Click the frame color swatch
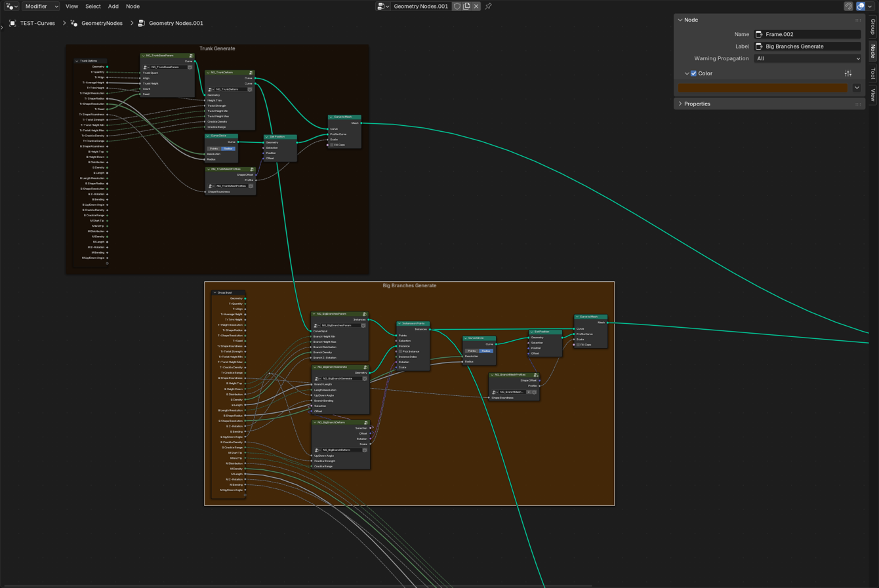This screenshot has width=879, height=588. [x=762, y=88]
